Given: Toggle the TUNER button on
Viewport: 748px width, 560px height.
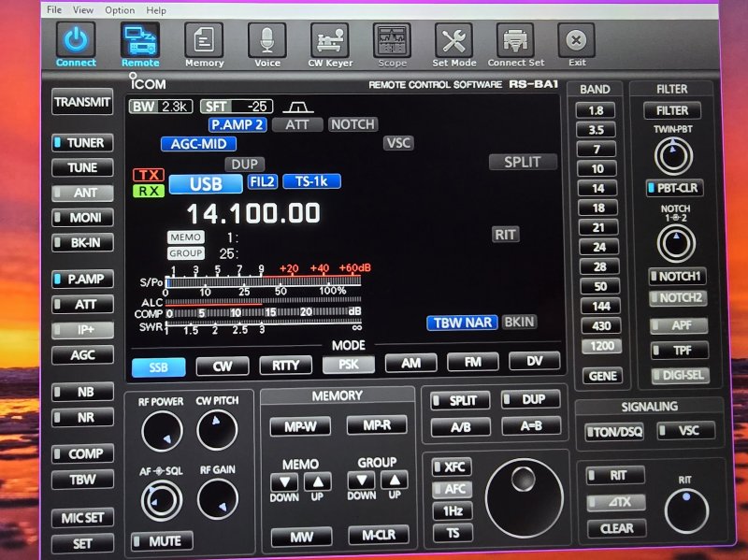Looking at the screenshot, I should (x=83, y=143).
